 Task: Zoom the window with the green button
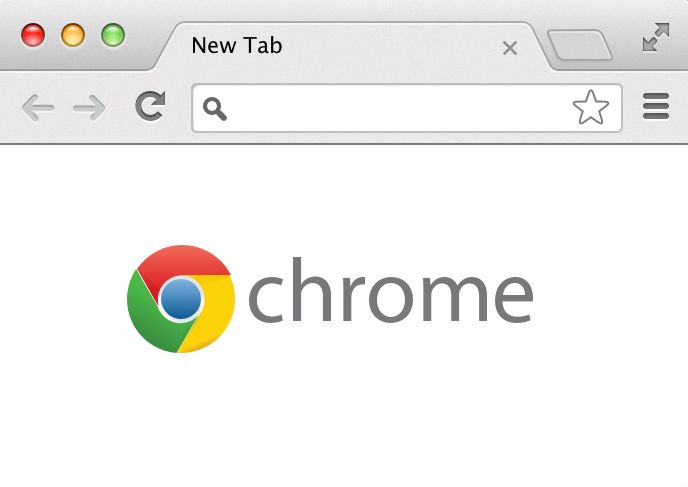tap(113, 35)
